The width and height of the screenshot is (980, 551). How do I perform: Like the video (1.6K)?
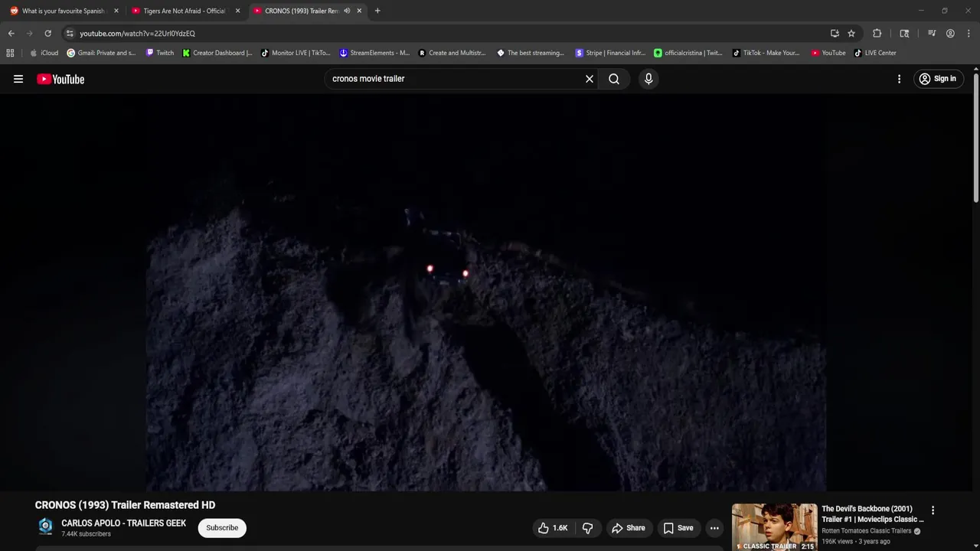[x=554, y=528]
